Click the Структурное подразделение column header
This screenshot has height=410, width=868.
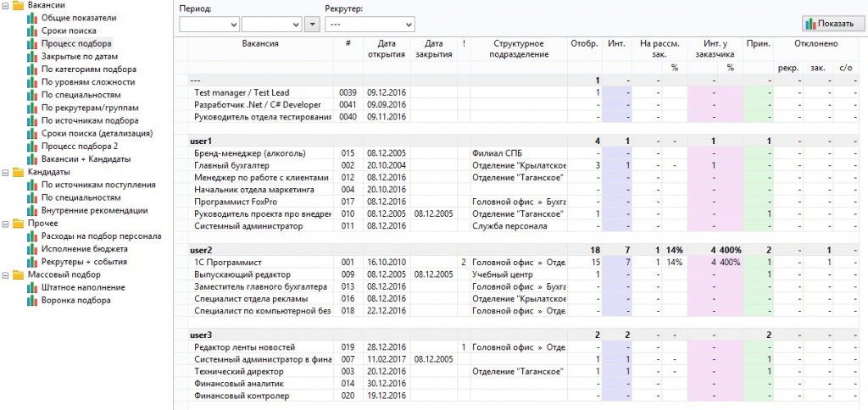pos(519,48)
